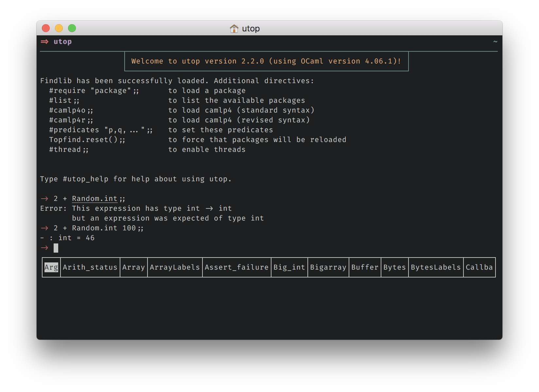The width and height of the screenshot is (539, 392).
Task: Select the Assert_failure completion entry
Action: (x=236, y=267)
